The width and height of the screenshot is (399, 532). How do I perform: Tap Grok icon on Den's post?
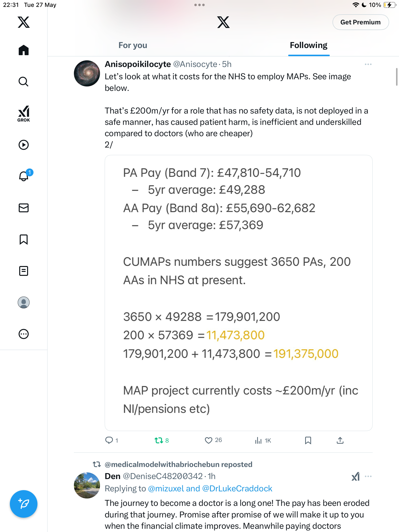pyautogui.click(x=355, y=477)
